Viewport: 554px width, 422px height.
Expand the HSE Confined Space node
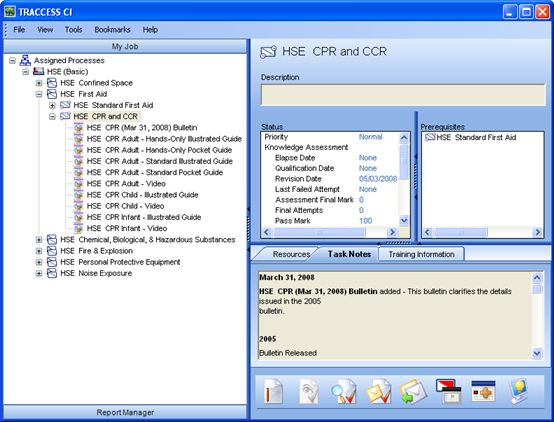coord(39,83)
